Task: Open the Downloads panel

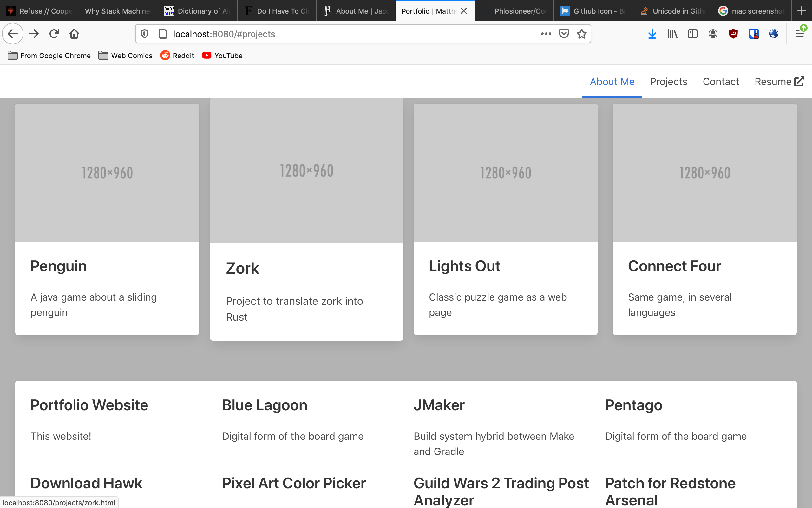Action: 652,34
